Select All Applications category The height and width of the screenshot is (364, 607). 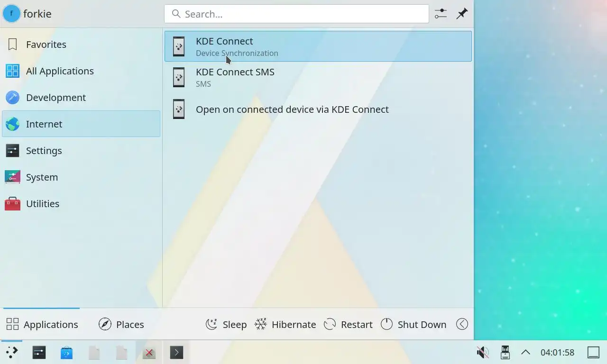pyautogui.click(x=81, y=71)
